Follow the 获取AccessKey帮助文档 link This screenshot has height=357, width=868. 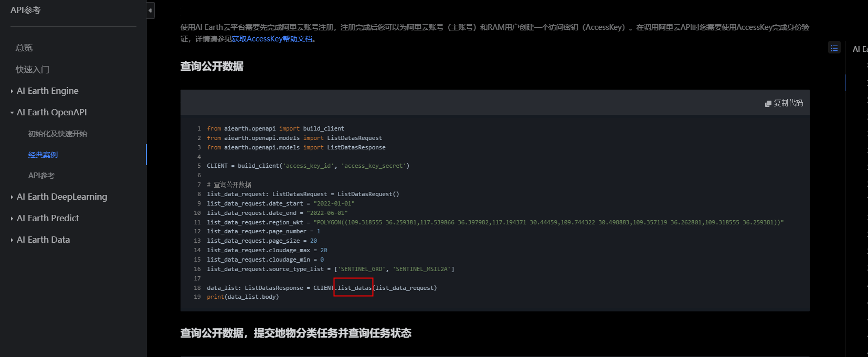coord(272,39)
